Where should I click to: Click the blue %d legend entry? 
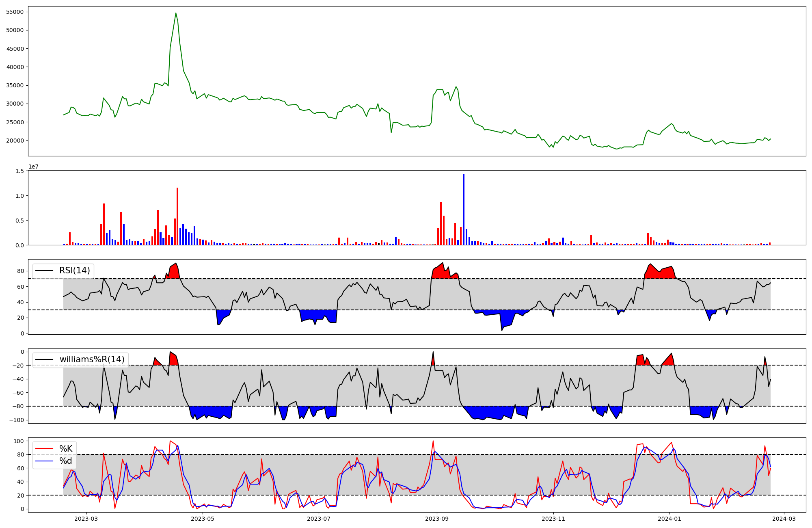(x=65, y=461)
